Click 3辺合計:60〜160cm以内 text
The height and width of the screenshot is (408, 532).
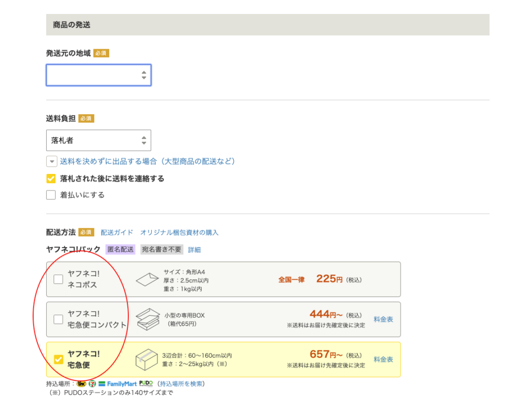pyautogui.click(x=197, y=355)
